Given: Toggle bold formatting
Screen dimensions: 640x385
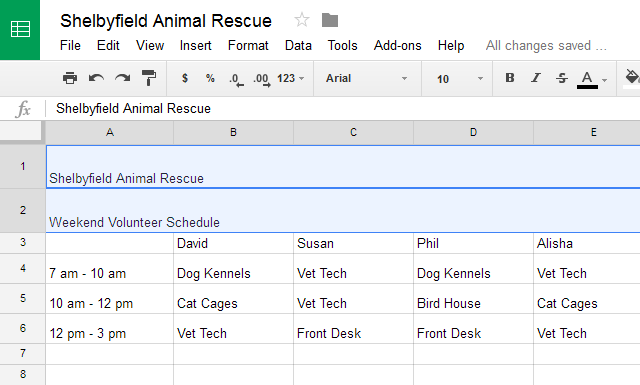Looking at the screenshot, I should click(510, 78).
